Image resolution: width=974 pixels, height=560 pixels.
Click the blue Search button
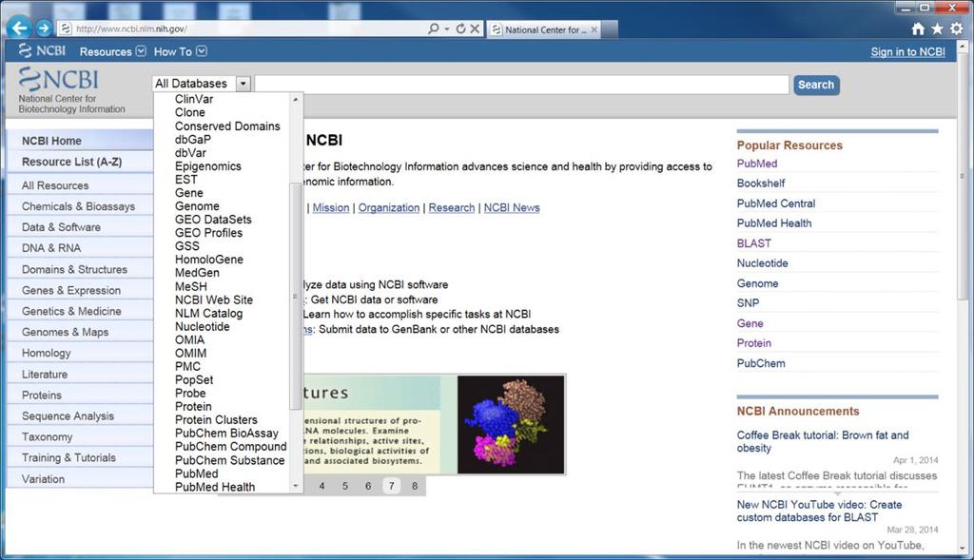point(816,85)
